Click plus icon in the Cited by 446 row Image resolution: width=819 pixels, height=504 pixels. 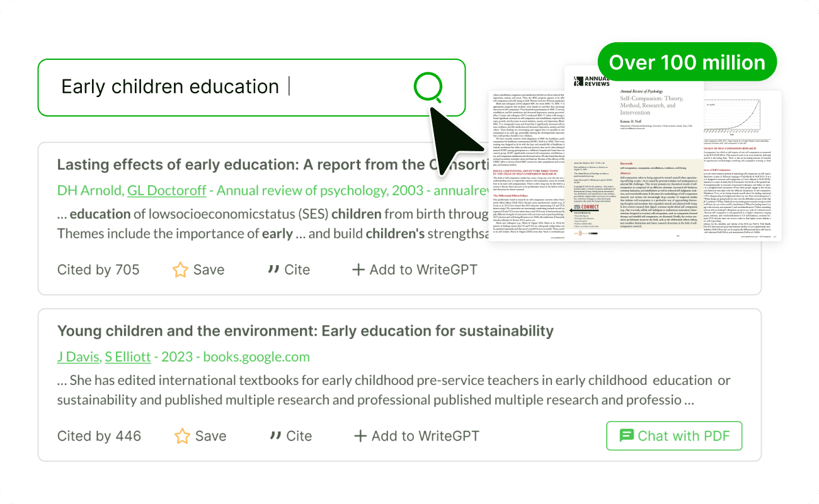(360, 436)
